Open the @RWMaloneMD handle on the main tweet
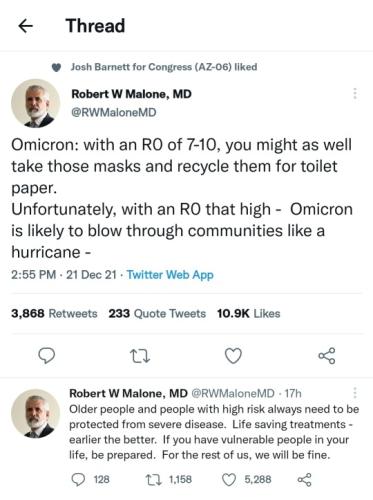 tap(114, 112)
